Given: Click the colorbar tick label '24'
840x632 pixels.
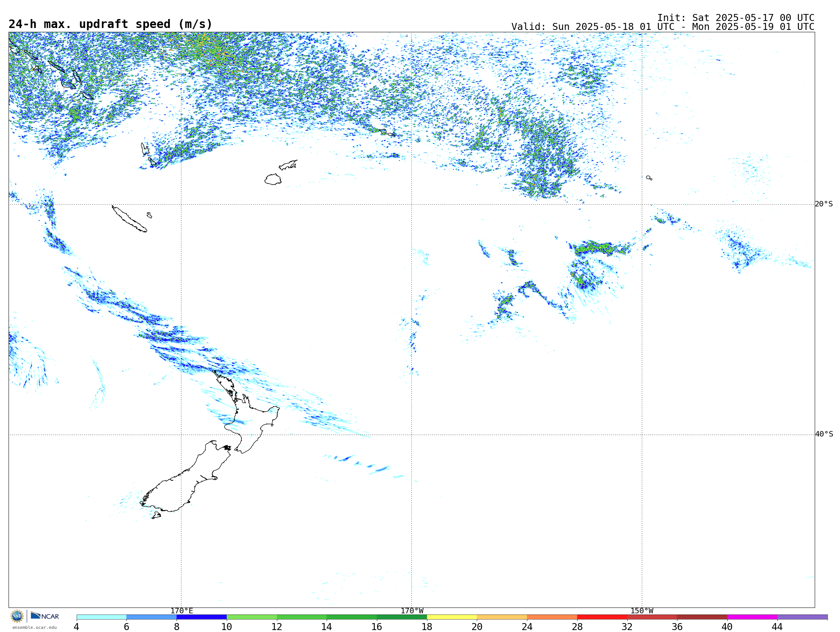Looking at the screenshot, I should pyautogui.click(x=527, y=627).
